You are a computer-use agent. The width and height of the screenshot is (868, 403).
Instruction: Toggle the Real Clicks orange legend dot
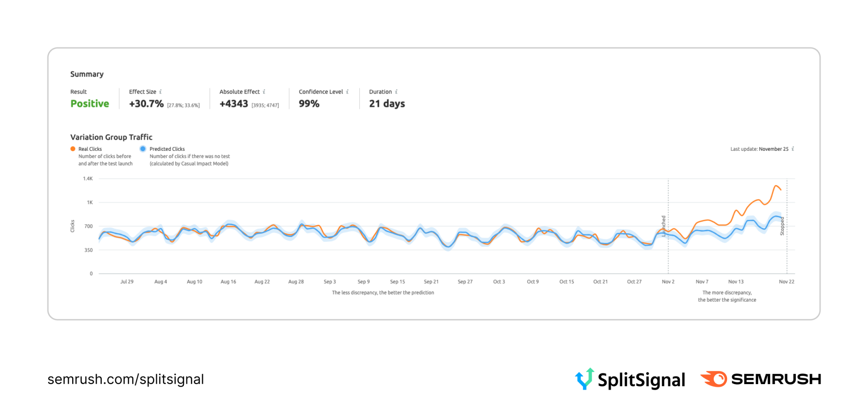pos(73,149)
